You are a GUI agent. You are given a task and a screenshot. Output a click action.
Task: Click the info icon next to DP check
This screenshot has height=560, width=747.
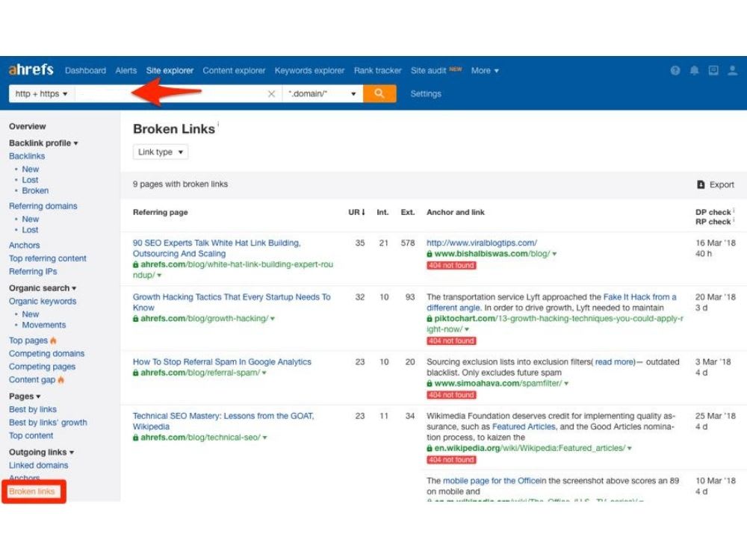734,211
